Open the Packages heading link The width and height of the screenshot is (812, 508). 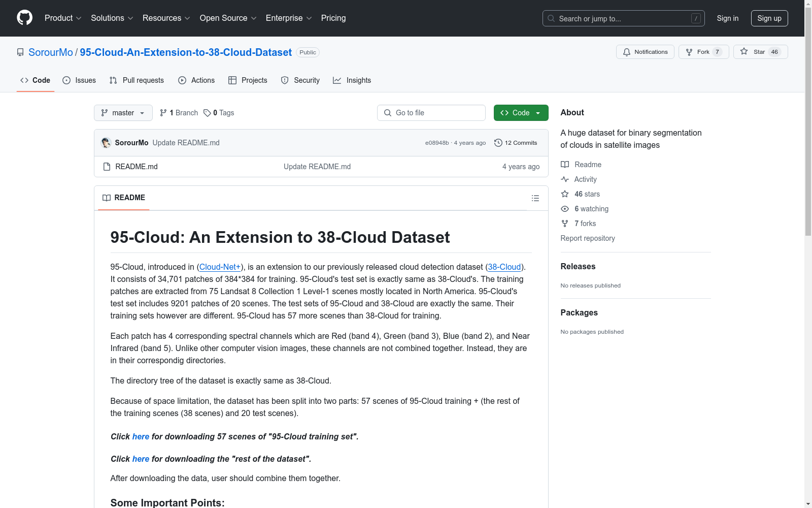click(579, 313)
